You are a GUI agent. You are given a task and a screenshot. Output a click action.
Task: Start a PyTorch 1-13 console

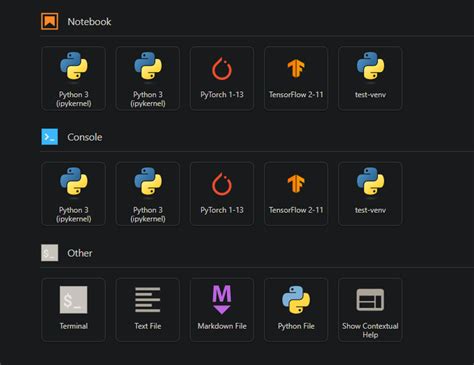[x=222, y=194]
